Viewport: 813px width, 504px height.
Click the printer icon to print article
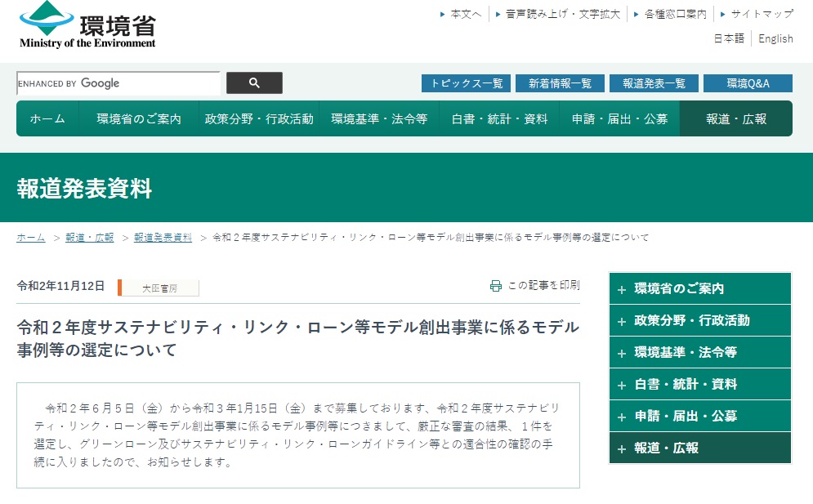coord(495,286)
